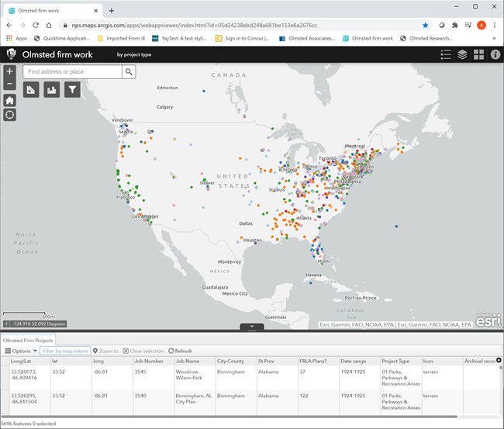Refresh the attribute table
Viewport: 504px width, 429px height.
coord(181,351)
